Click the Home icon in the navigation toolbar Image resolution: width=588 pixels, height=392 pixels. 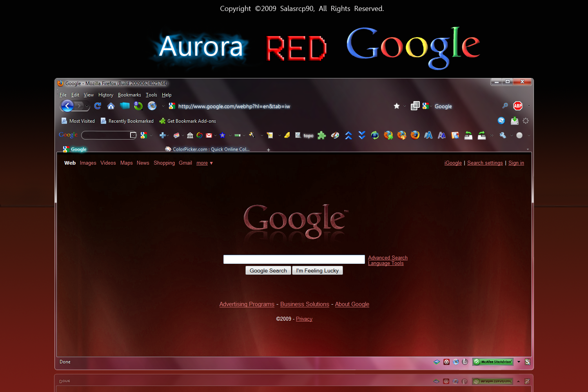111,106
